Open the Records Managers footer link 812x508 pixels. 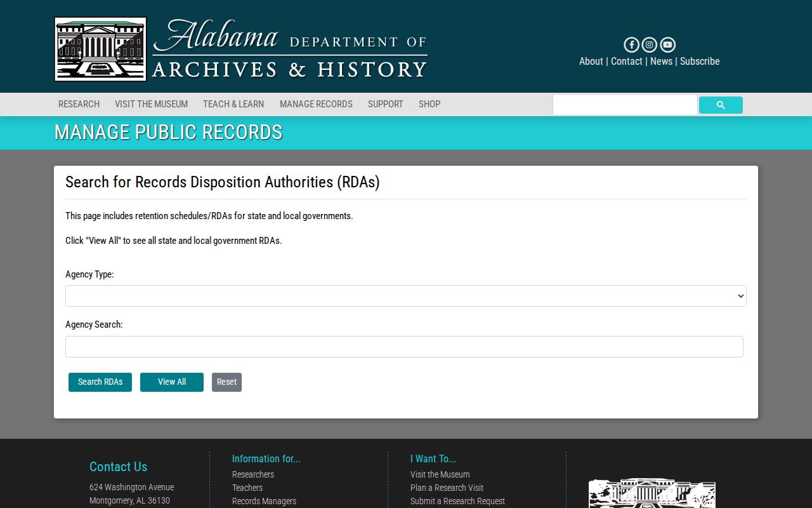pos(264,501)
